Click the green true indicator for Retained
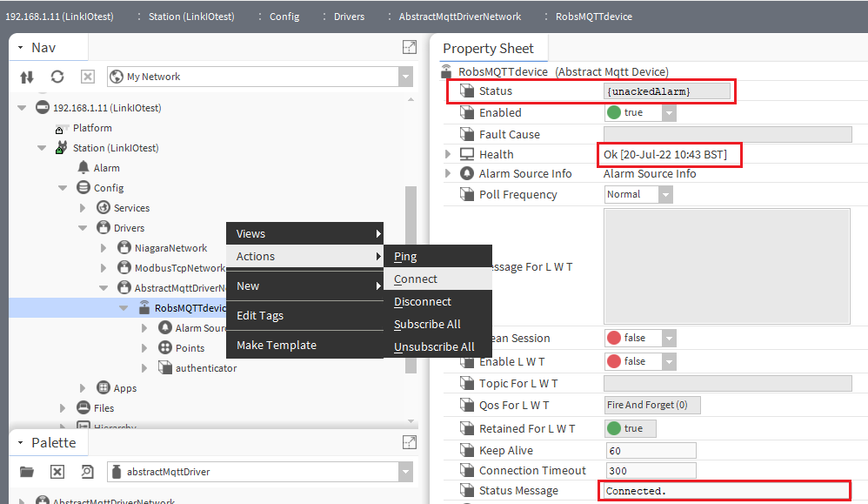The image size is (868, 504). [x=613, y=428]
